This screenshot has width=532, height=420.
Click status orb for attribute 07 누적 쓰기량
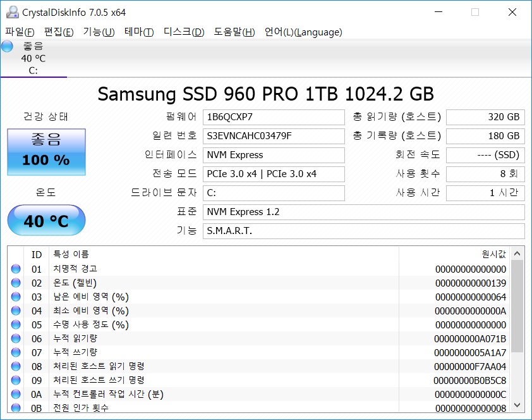pos(16,352)
